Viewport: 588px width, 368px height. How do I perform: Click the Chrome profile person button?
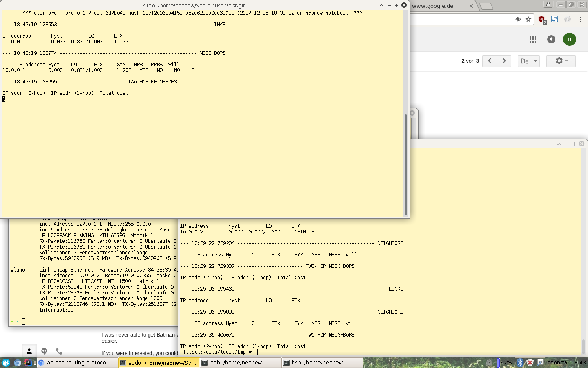pos(548,4)
